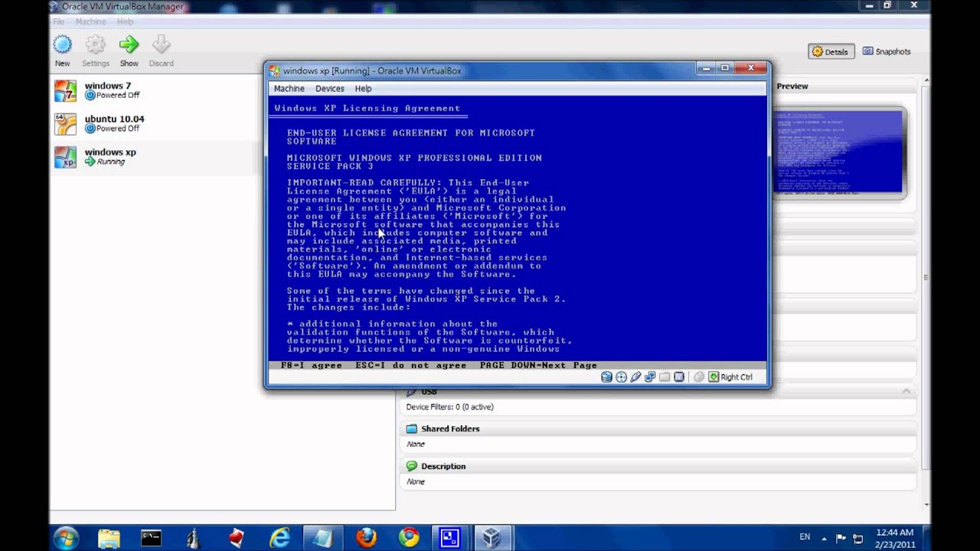Image resolution: width=980 pixels, height=551 pixels.
Task: Click the windows 7 machine icon
Action: point(65,90)
